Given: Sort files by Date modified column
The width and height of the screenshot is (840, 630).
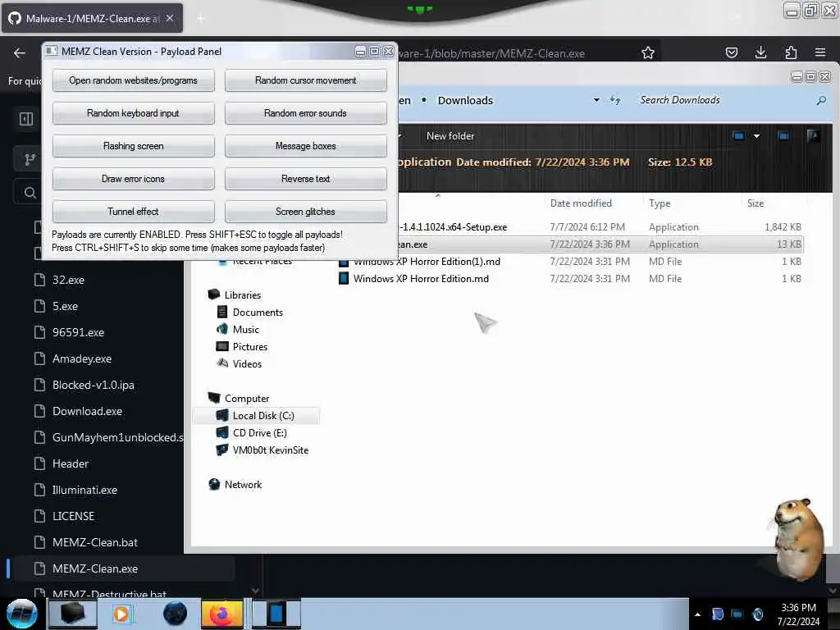Looking at the screenshot, I should coord(581,203).
